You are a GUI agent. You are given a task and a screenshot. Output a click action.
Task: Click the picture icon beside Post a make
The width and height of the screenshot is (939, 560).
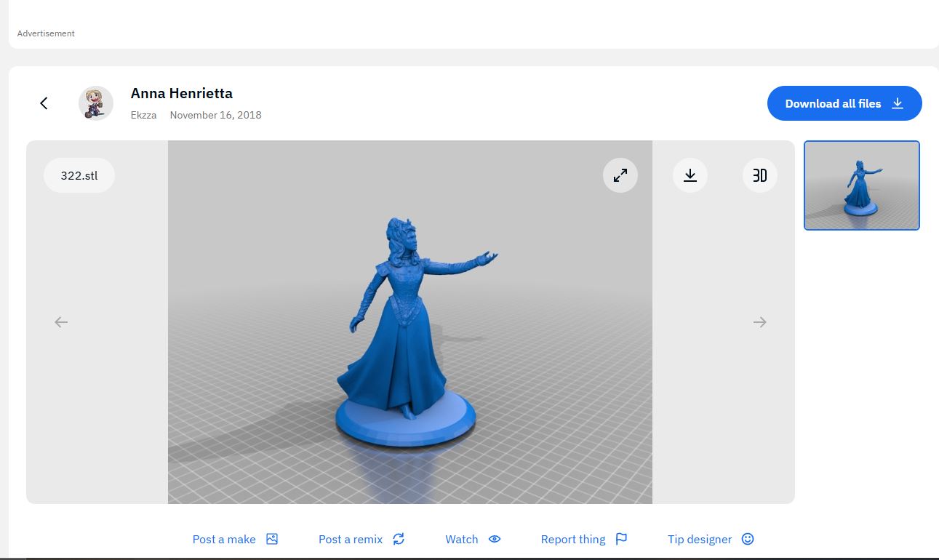tap(272, 539)
